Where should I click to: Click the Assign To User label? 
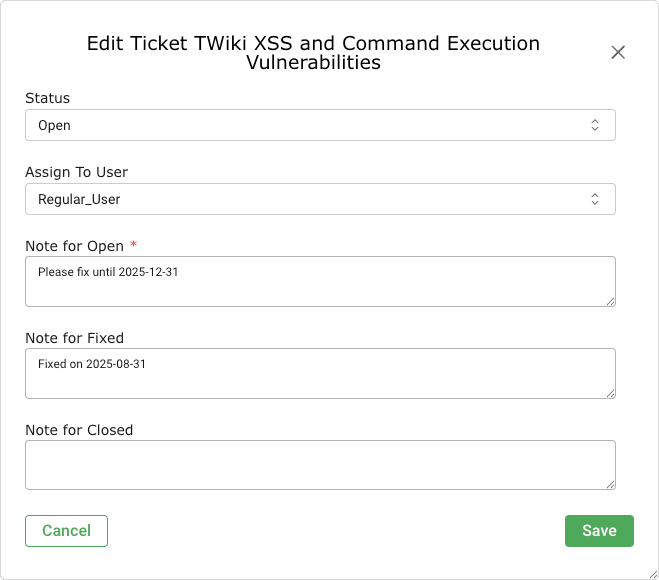[x=77, y=172]
